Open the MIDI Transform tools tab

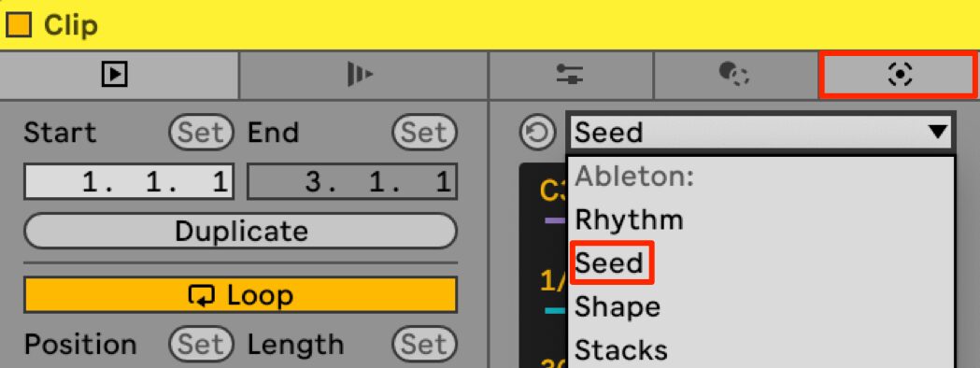coord(733,75)
